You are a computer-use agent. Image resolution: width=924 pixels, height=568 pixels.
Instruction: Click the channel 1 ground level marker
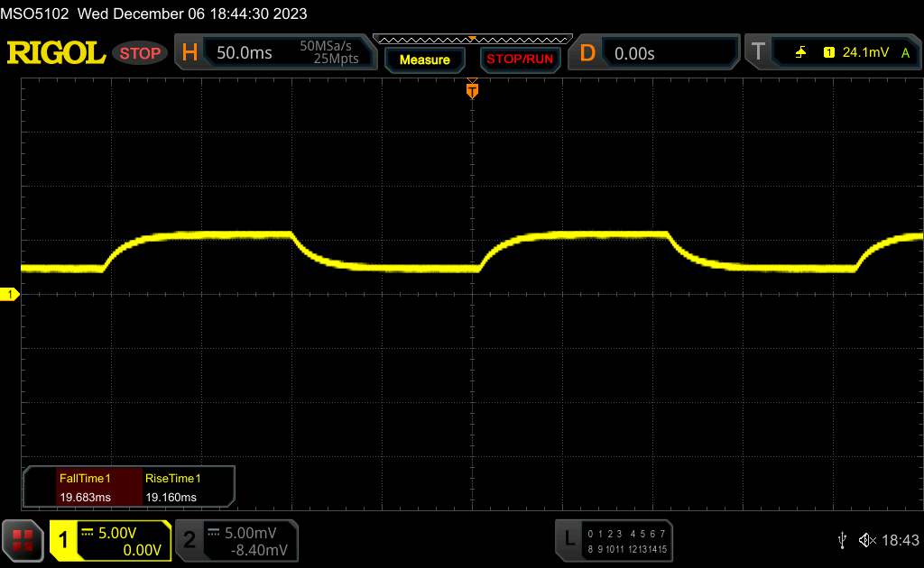[9, 294]
